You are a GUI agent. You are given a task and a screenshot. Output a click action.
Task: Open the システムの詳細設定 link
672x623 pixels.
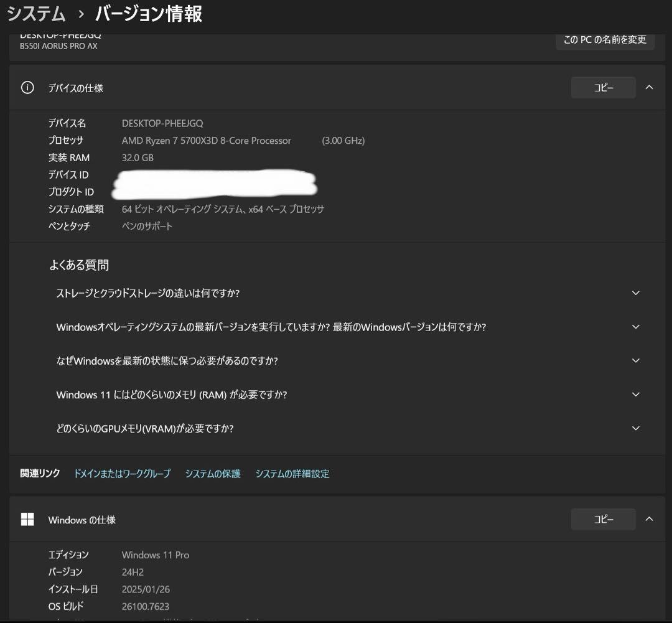pyautogui.click(x=292, y=474)
